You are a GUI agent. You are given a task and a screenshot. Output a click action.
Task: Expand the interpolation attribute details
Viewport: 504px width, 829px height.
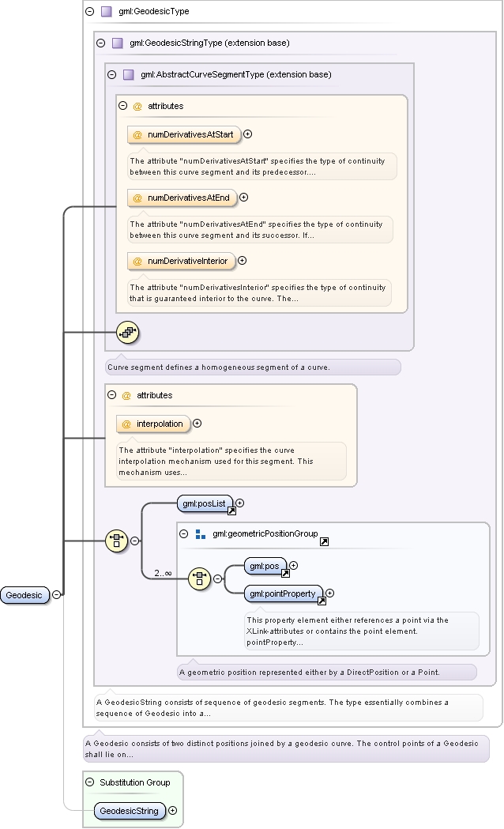click(197, 424)
